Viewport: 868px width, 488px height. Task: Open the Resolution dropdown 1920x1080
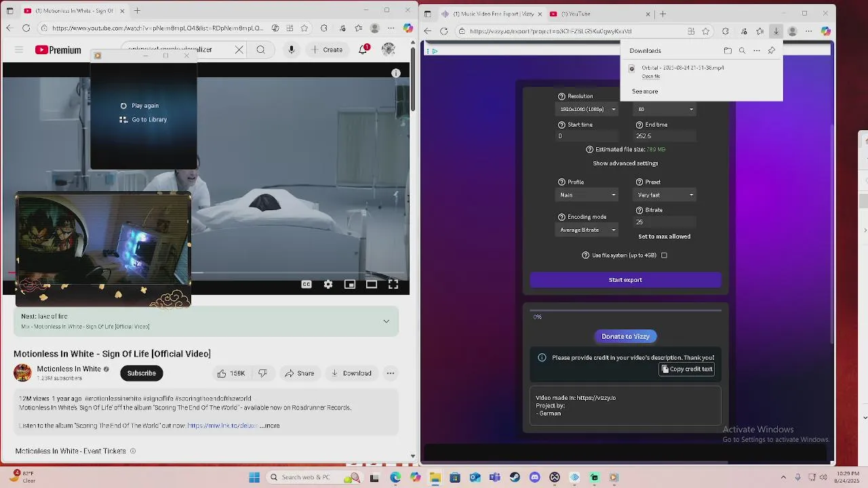pyautogui.click(x=587, y=109)
